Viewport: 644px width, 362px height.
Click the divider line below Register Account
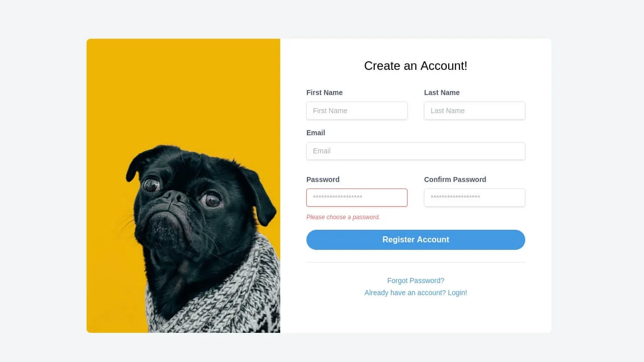point(416,262)
